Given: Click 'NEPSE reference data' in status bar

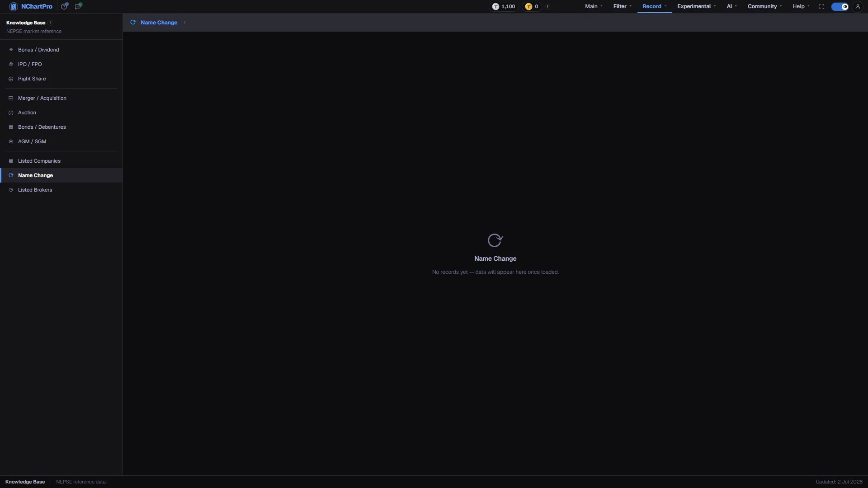Looking at the screenshot, I should (x=81, y=482).
